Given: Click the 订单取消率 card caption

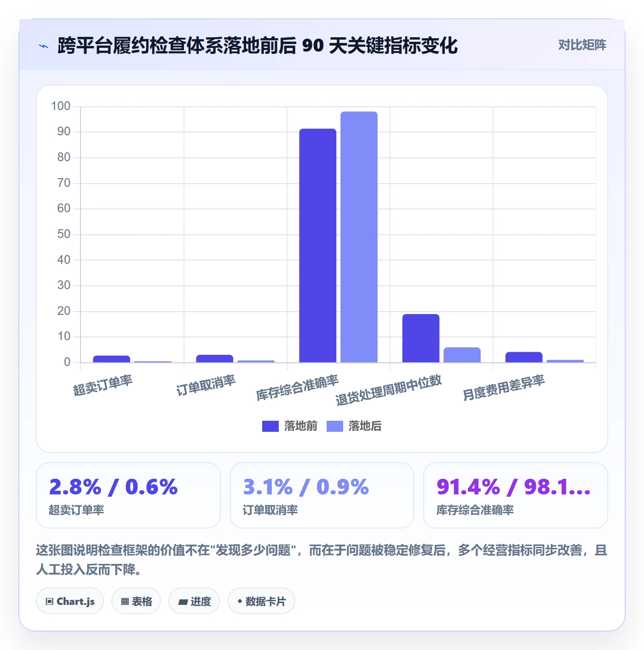Looking at the screenshot, I should coord(270,510).
